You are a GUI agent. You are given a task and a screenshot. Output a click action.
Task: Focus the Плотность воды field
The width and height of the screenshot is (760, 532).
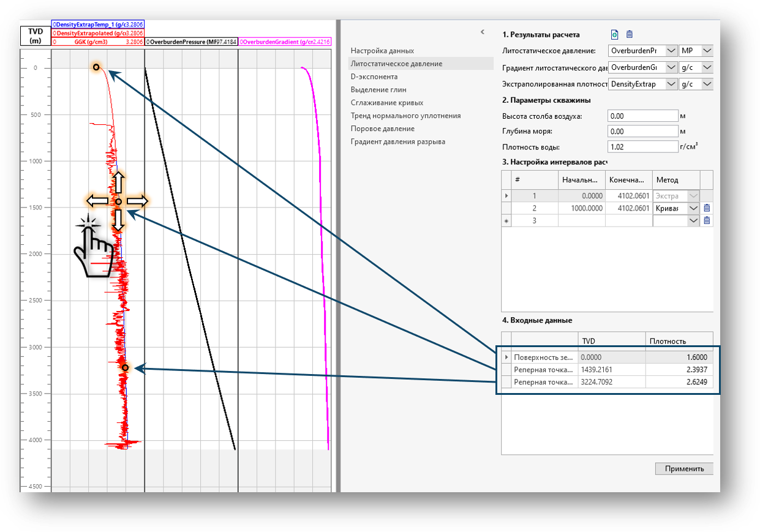click(x=642, y=147)
